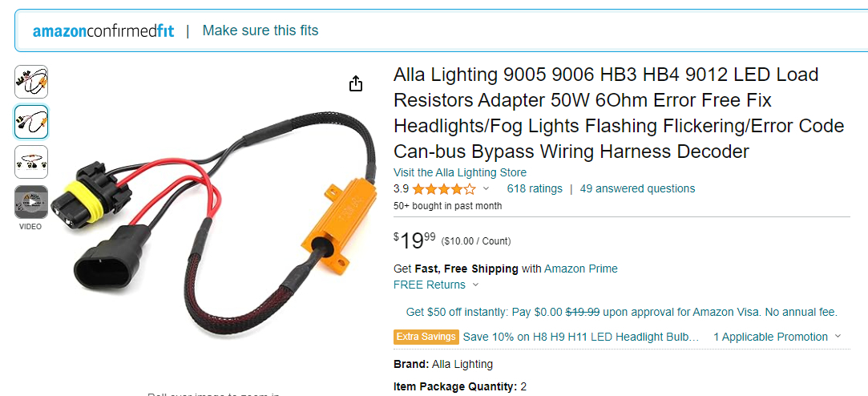868x396 pixels.
Task: Click the Amazon Confirmed Fit logo
Action: (x=103, y=31)
